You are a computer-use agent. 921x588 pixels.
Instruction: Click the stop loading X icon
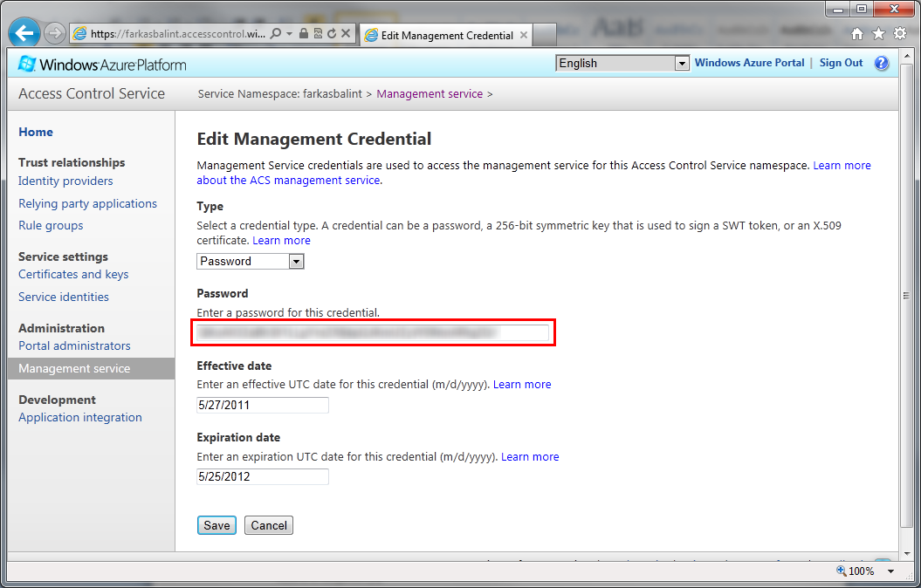346,33
